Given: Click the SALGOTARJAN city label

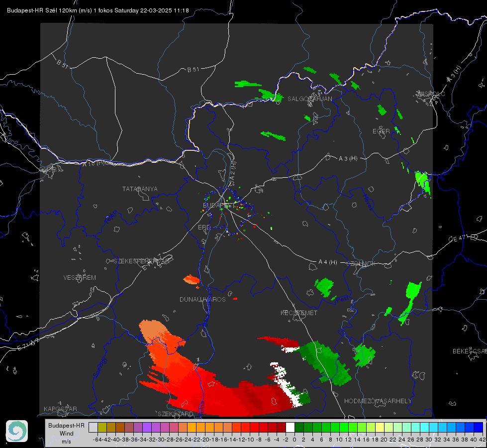Looking at the screenshot, I should pyautogui.click(x=309, y=99).
